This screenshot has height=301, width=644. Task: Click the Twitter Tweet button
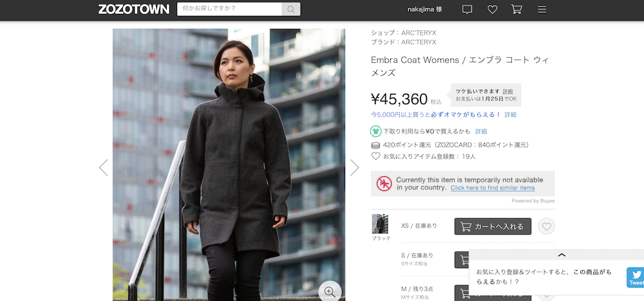click(636, 278)
